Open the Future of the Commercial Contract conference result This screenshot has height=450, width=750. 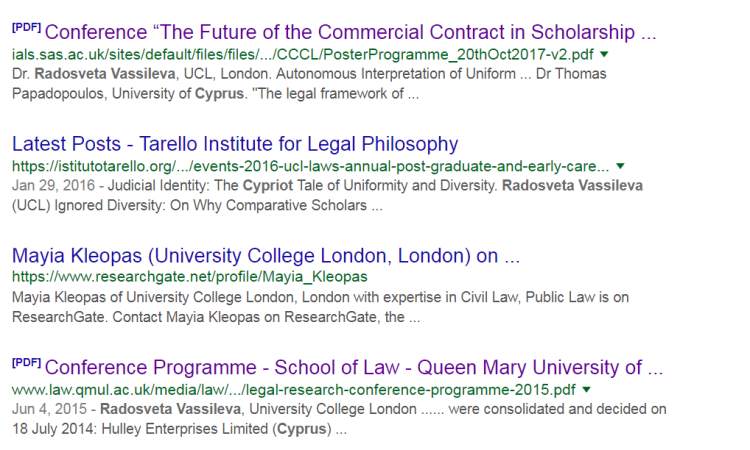click(x=350, y=32)
